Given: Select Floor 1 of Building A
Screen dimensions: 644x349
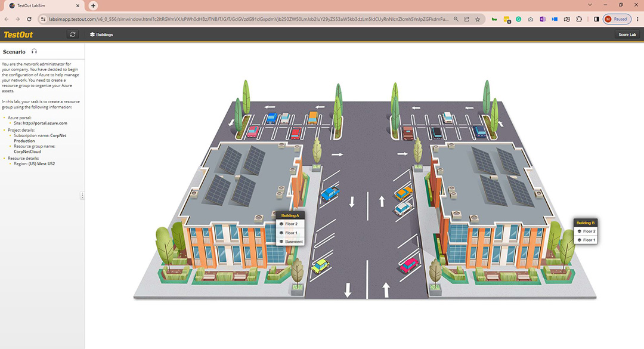Looking at the screenshot, I should (x=290, y=233).
